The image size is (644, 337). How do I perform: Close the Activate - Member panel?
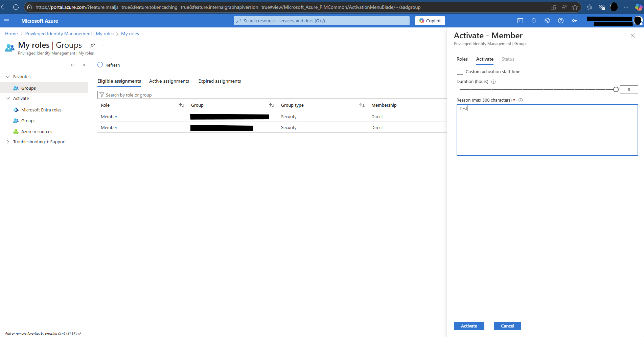tap(633, 36)
